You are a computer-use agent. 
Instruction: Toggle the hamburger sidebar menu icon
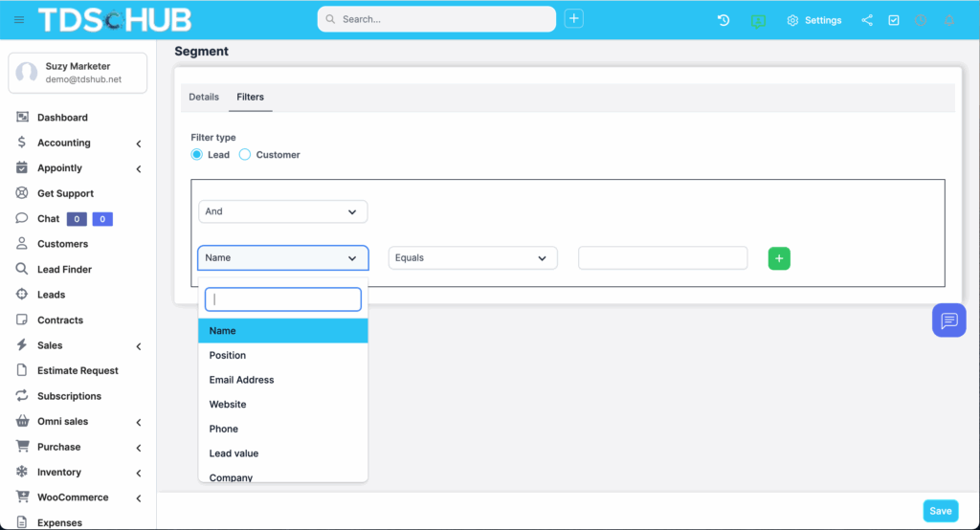tap(19, 20)
